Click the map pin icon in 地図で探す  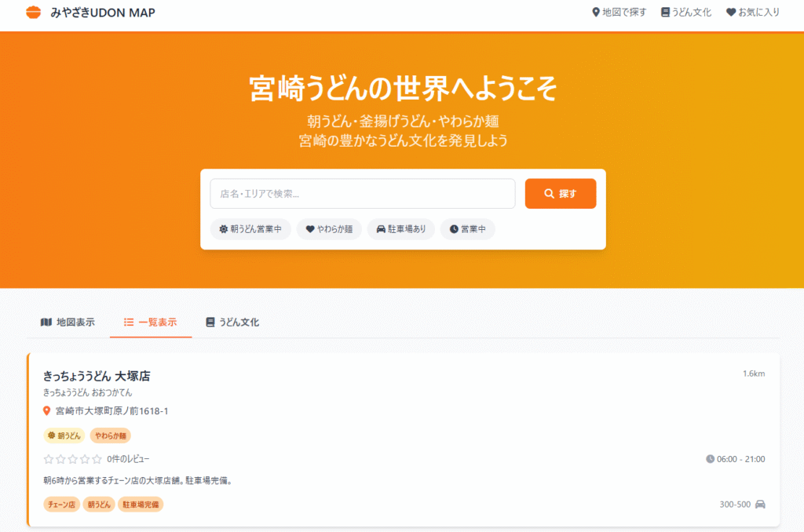point(595,13)
